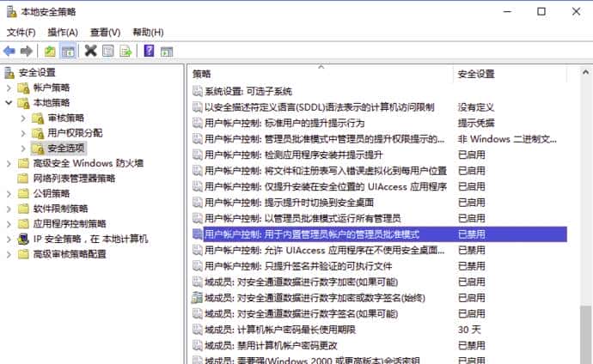
Task: Open Properties toolbar icon
Action: 108,51
